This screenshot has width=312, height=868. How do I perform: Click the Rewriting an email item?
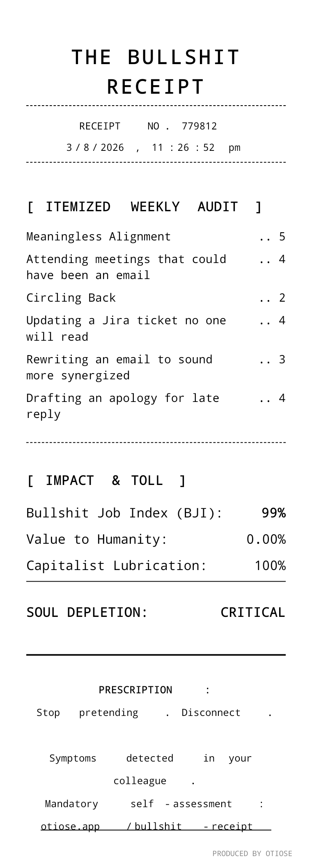(x=156, y=367)
